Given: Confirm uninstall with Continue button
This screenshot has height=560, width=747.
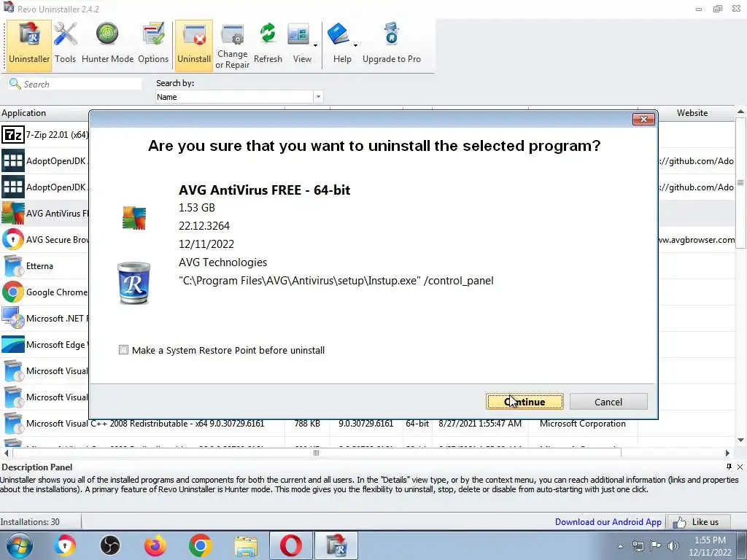Looking at the screenshot, I should point(525,402).
